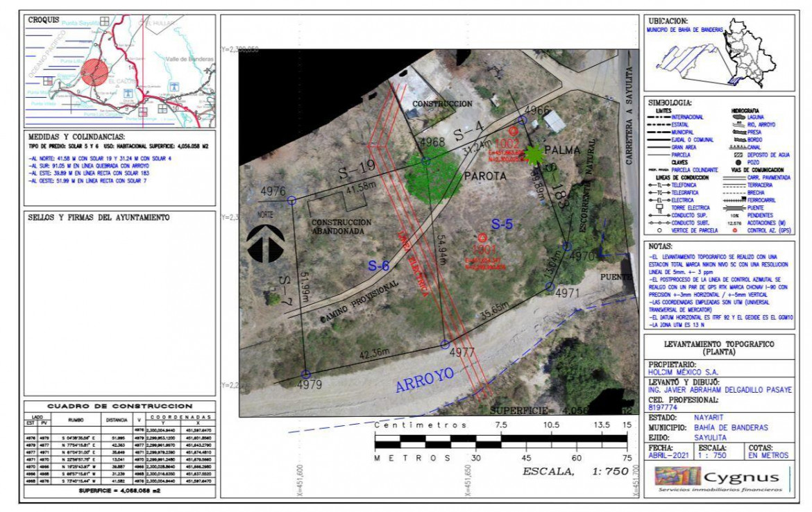Click vertex circle 4968 near the Parota tree
Viewport: 812px width, 512px height.
pos(425,161)
